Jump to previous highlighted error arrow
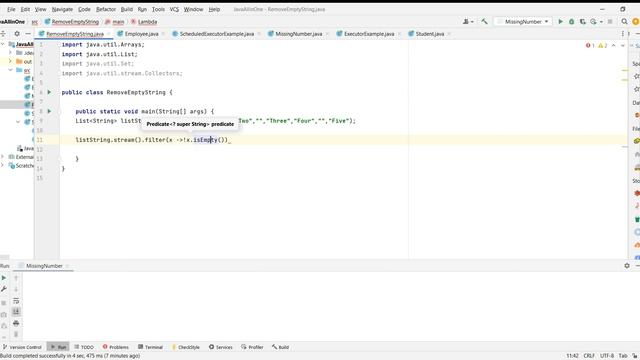The height and width of the screenshot is (360, 640). (613, 45)
